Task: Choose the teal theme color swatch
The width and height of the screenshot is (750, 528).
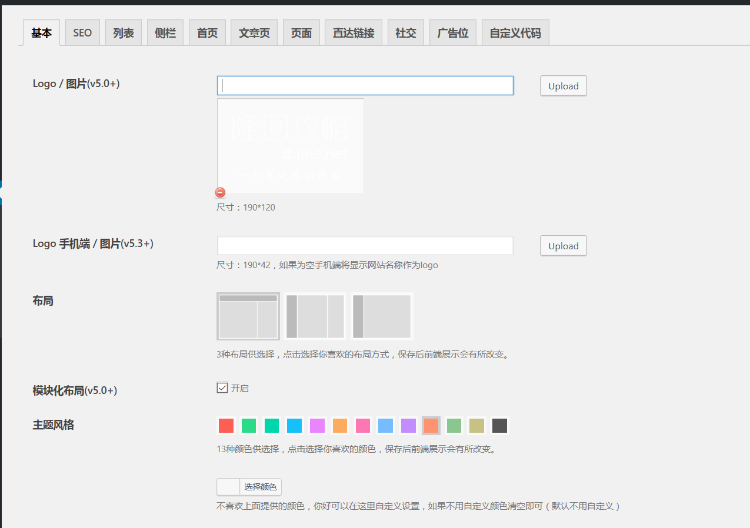Action: coord(272,426)
